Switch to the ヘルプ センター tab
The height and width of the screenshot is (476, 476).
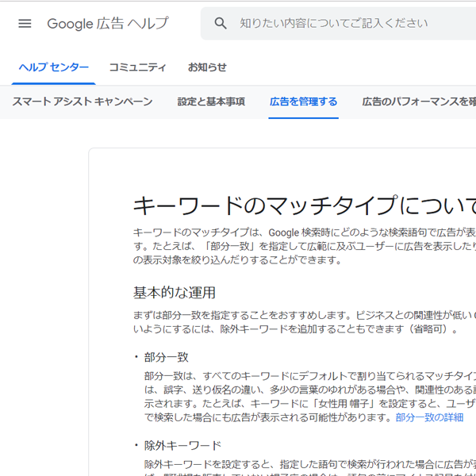coord(54,67)
